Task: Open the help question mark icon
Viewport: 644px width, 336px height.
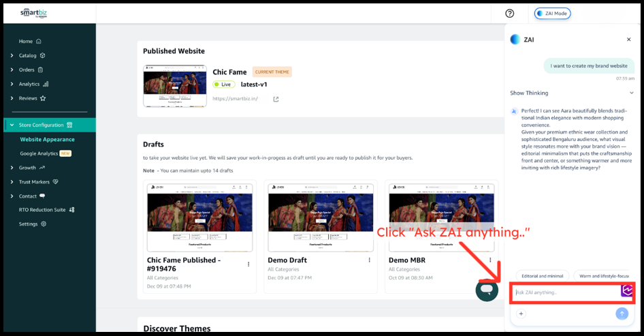Action: (510, 14)
